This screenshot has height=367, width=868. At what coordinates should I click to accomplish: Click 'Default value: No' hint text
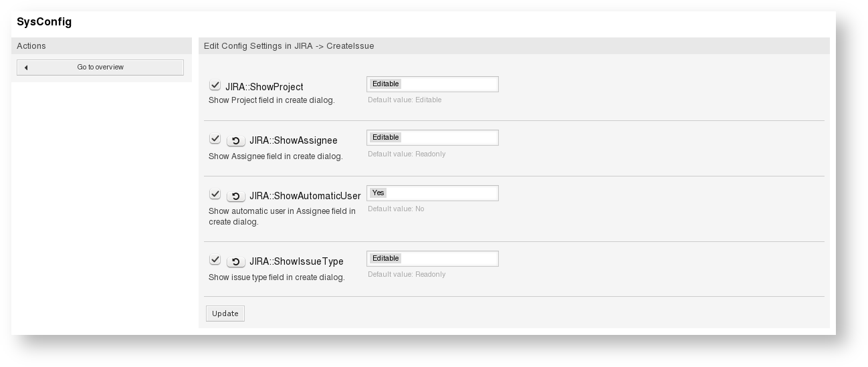click(x=396, y=209)
